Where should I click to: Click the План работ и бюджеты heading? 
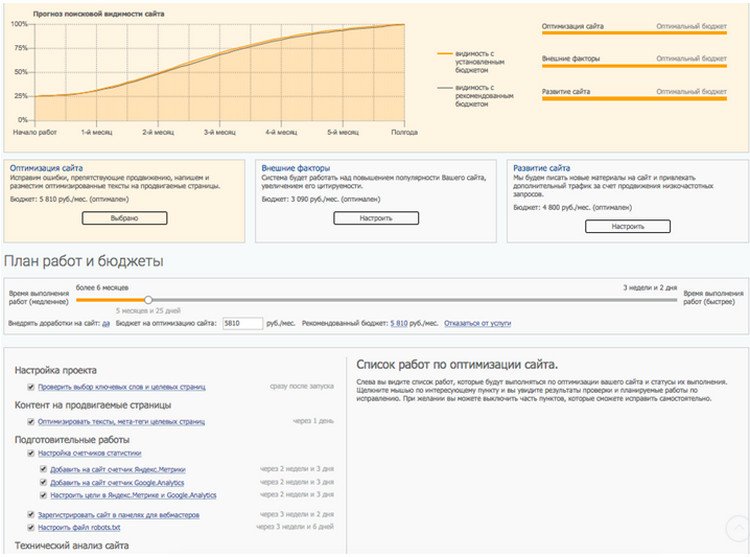[x=84, y=261]
